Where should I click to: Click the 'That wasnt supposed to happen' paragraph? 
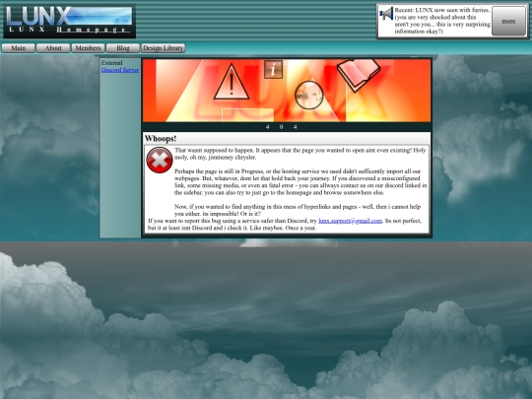300,154
